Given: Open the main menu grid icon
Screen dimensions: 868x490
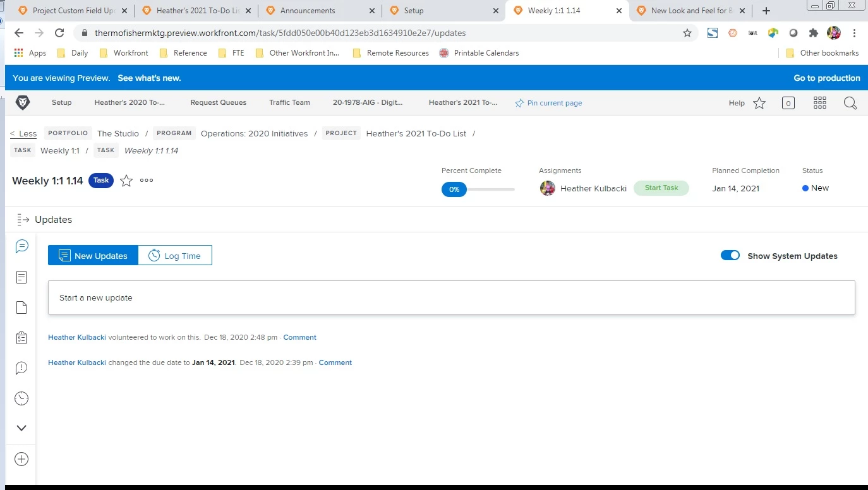Looking at the screenshot, I should (820, 103).
